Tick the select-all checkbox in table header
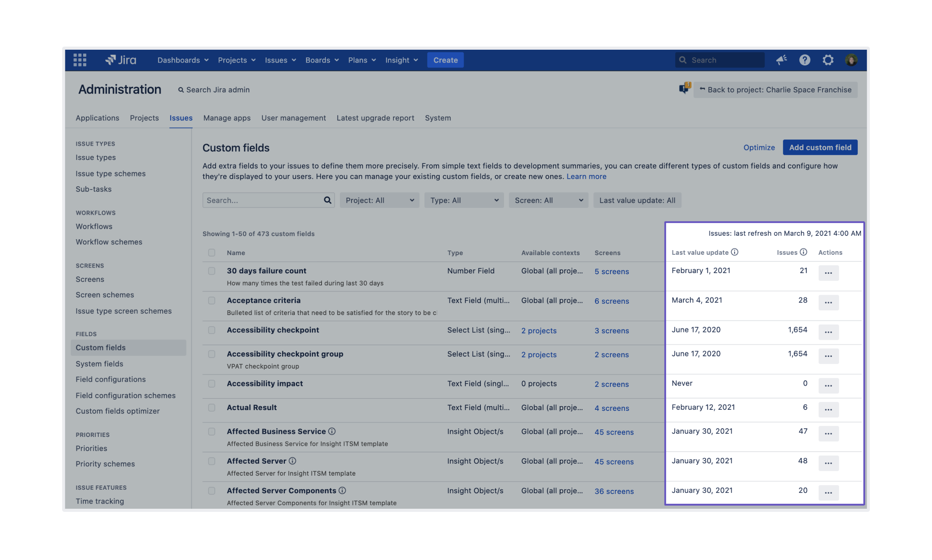Screen dimensions: 932x560 212,252
